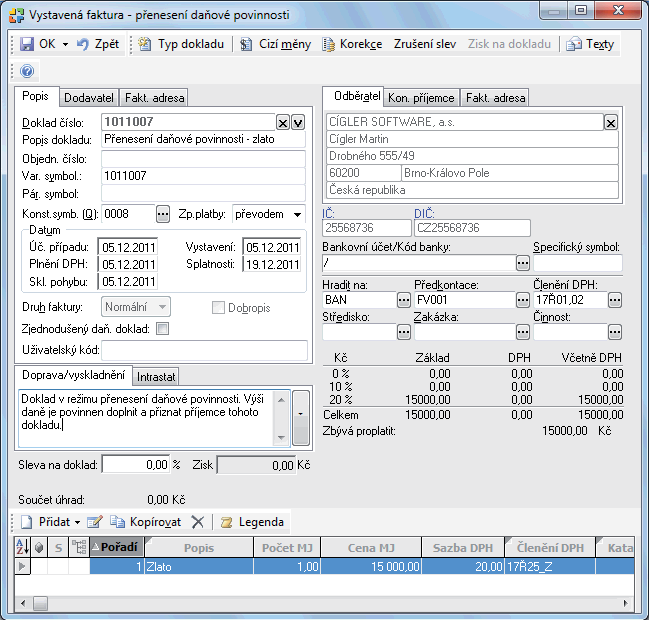Open the Předkontace lookup ellipsis button
Image resolution: width=649 pixels, height=620 pixels.
coord(522,299)
